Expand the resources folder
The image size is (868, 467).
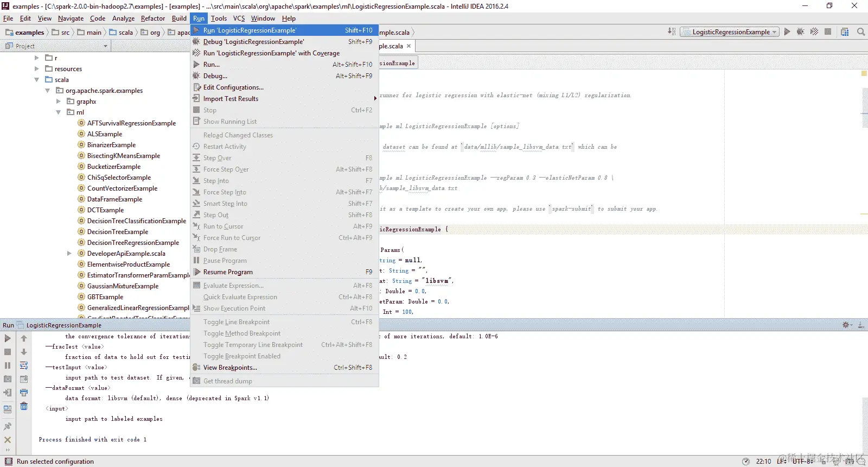(37, 68)
